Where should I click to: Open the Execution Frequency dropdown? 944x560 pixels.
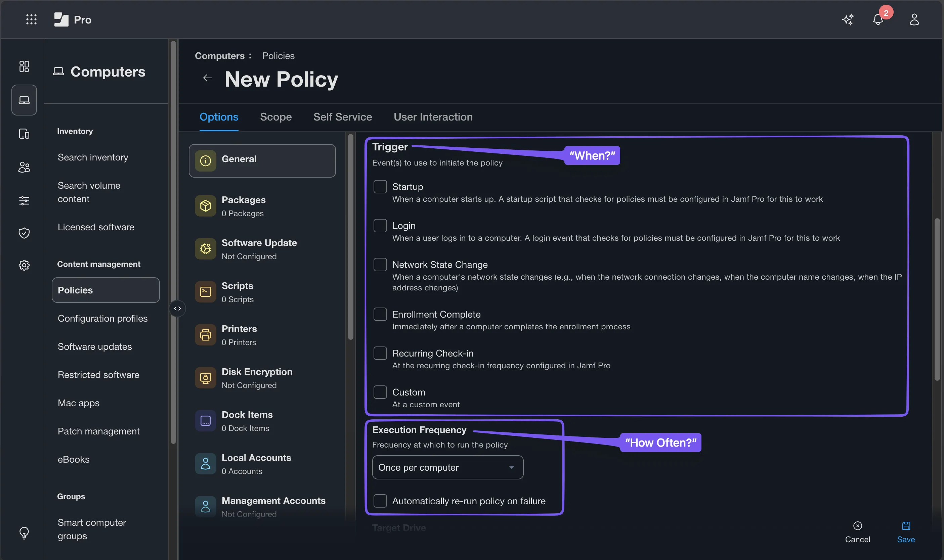click(x=448, y=468)
